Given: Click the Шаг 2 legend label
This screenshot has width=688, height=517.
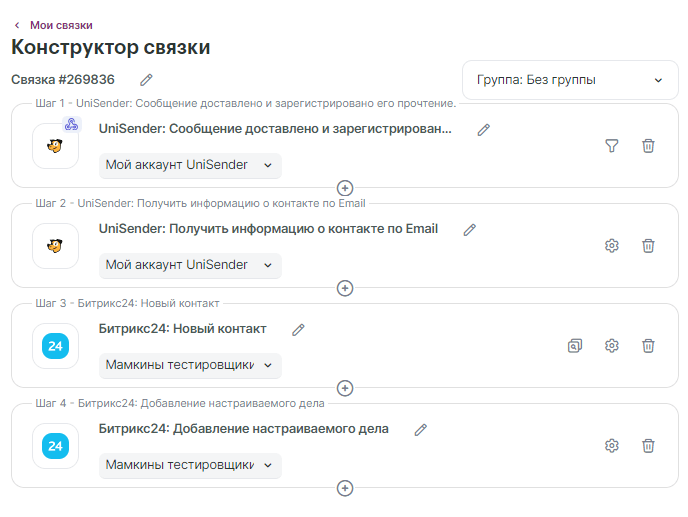Looking at the screenshot, I should (200, 204).
